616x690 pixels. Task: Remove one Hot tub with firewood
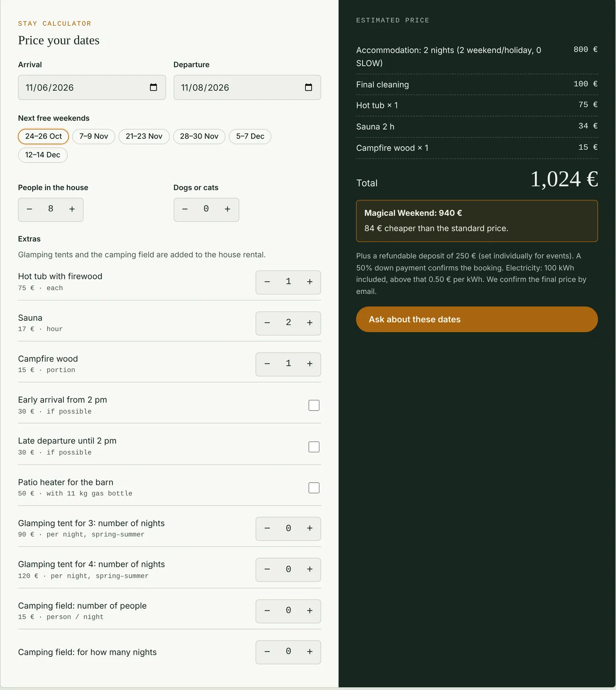coord(267,282)
